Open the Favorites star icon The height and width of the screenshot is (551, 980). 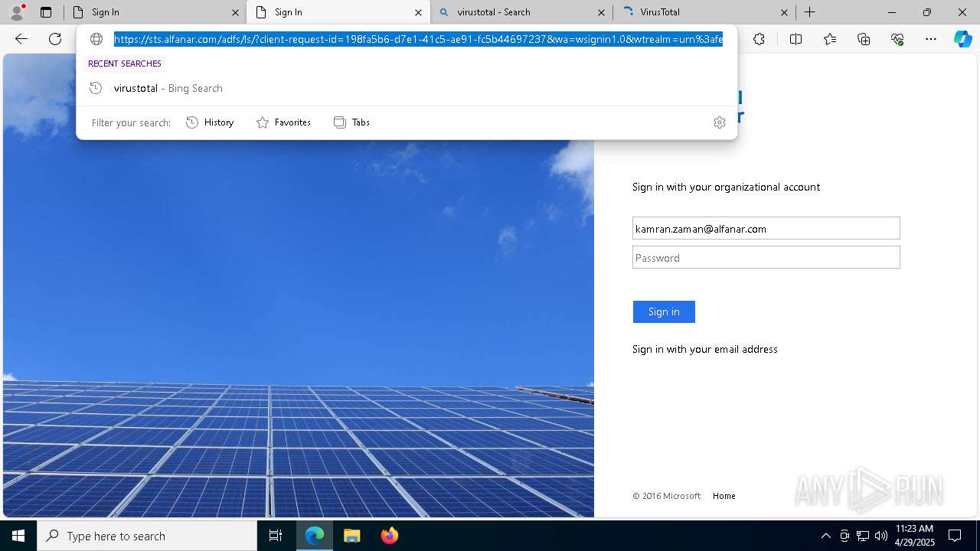click(x=830, y=39)
